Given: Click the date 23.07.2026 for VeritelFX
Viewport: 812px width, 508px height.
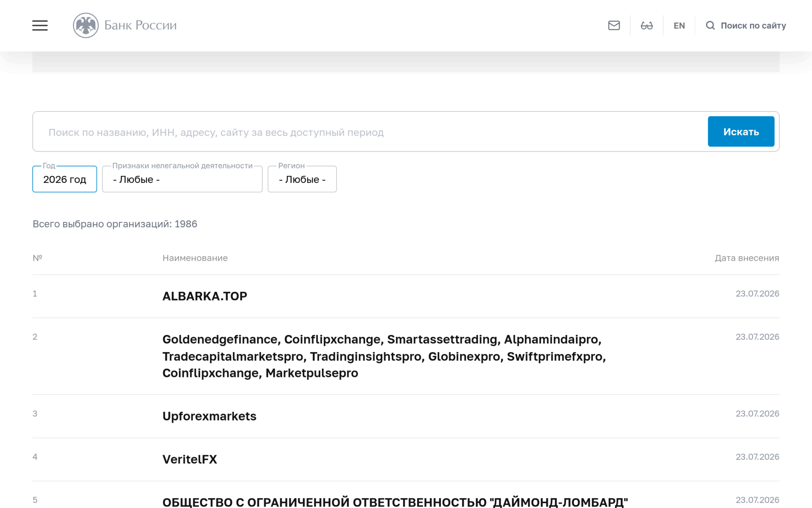Looking at the screenshot, I should click(x=757, y=457).
